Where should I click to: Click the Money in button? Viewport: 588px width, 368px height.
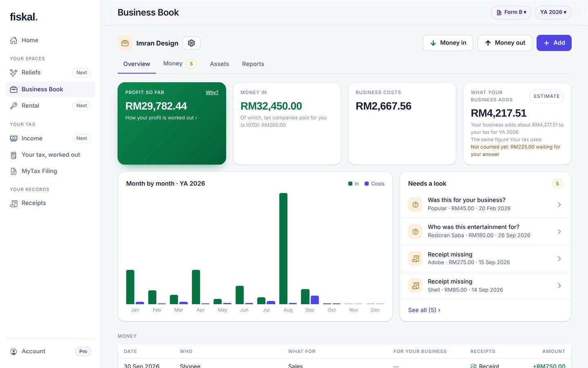[x=448, y=43]
